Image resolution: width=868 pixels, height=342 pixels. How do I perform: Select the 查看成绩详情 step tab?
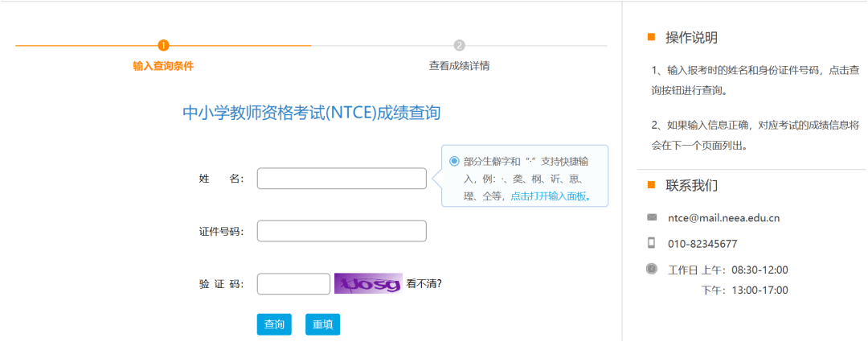pyautogui.click(x=459, y=66)
